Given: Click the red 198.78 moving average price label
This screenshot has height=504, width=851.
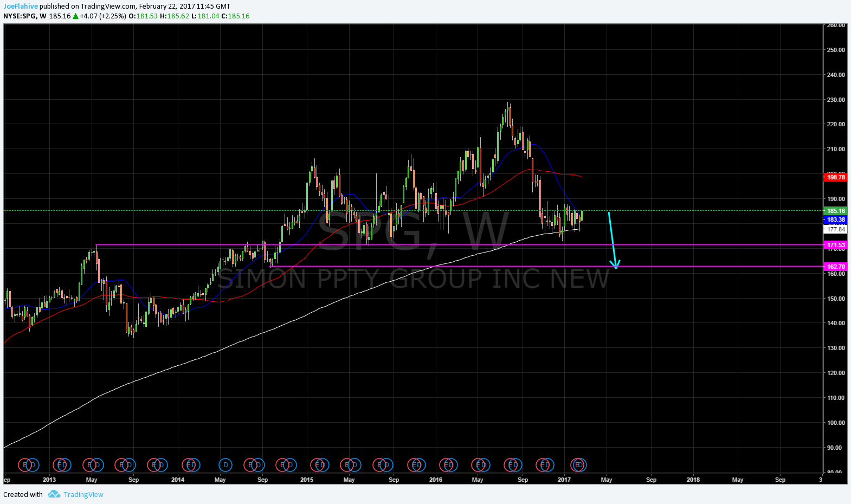Looking at the screenshot, I should [x=835, y=177].
